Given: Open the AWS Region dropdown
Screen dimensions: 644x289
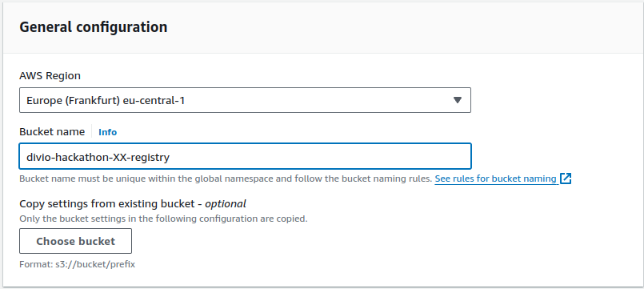Looking at the screenshot, I should (245, 100).
